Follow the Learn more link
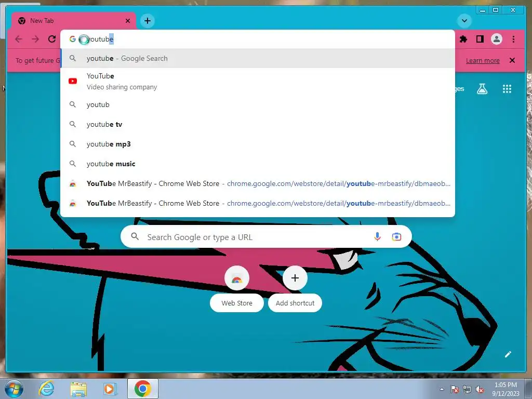532x399 pixels. [x=483, y=60]
